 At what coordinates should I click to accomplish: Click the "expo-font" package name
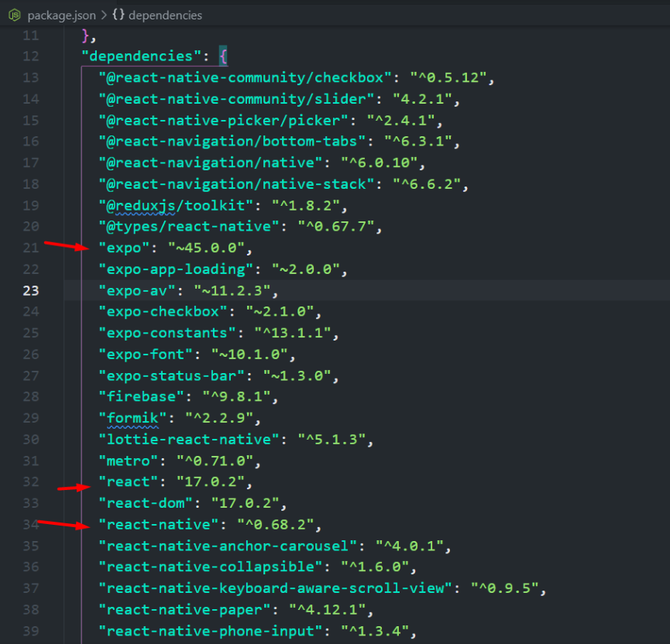click(x=146, y=354)
